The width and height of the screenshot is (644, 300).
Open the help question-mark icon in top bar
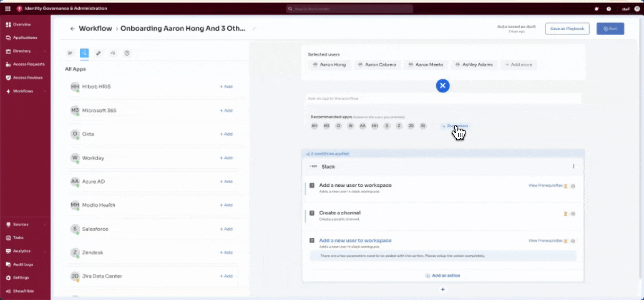608,9
